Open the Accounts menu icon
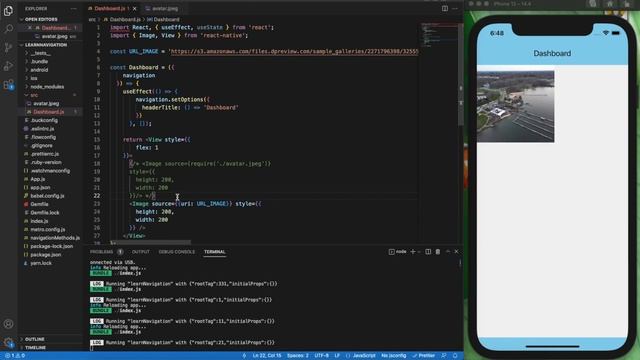The image size is (640, 360). pyautogui.click(x=8, y=324)
